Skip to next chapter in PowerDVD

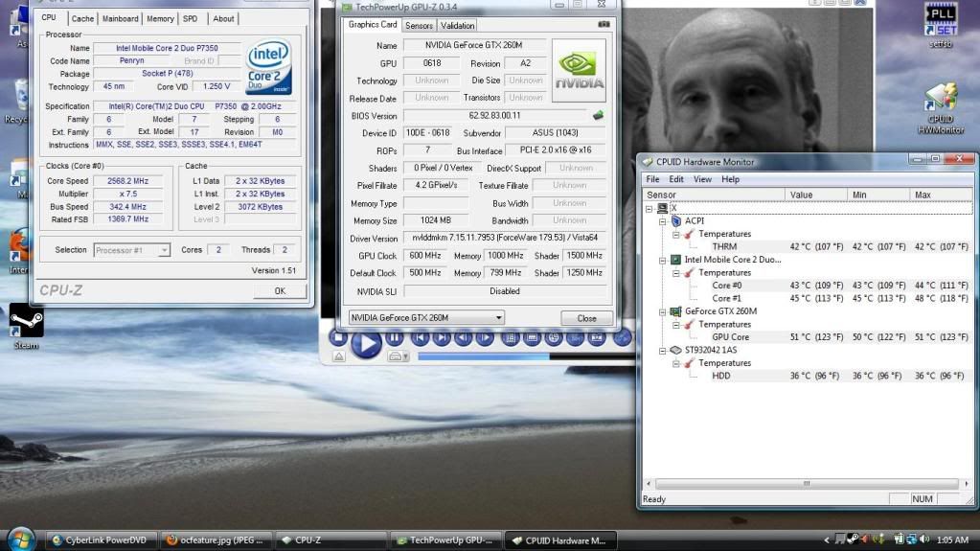click(x=442, y=338)
